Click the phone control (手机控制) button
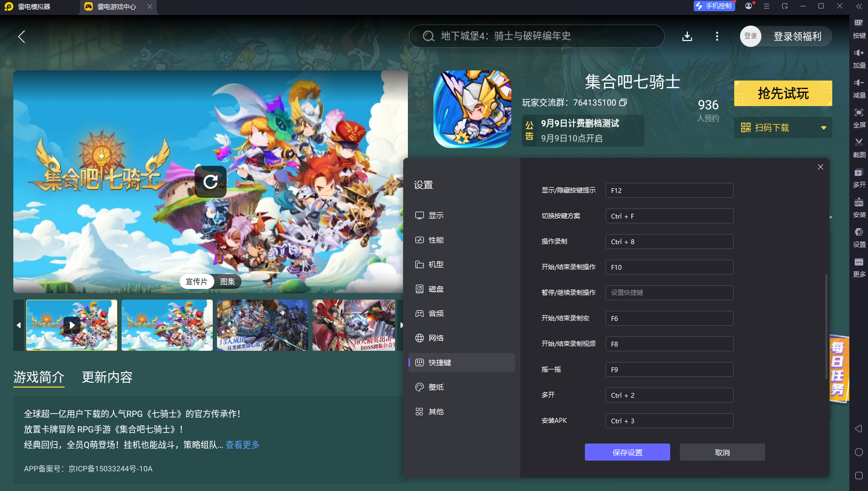Screen dimensions: 868x491 pyautogui.click(x=714, y=6)
